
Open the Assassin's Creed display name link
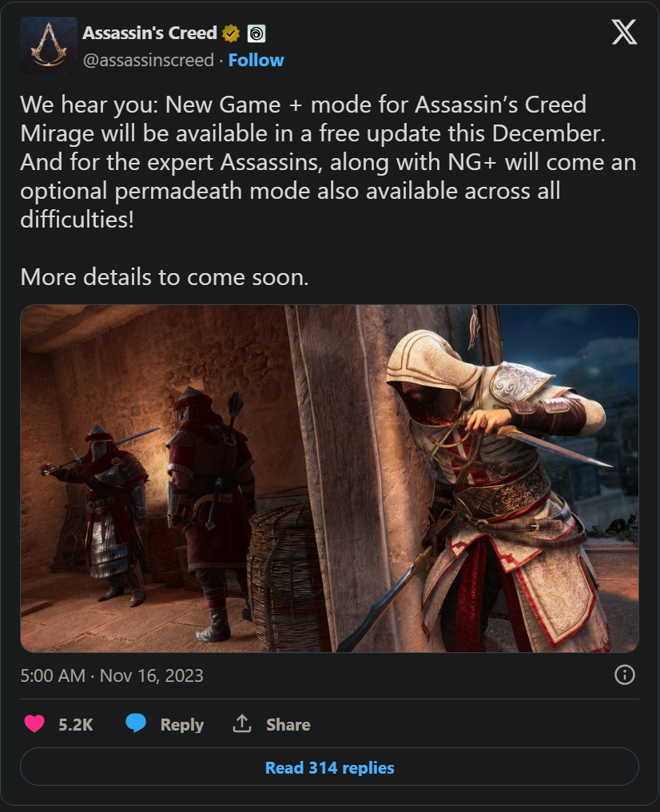pos(149,34)
